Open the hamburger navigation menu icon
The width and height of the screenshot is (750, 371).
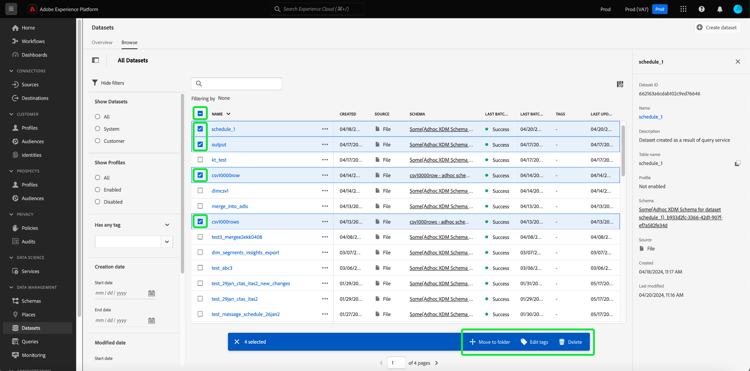pos(11,9)
